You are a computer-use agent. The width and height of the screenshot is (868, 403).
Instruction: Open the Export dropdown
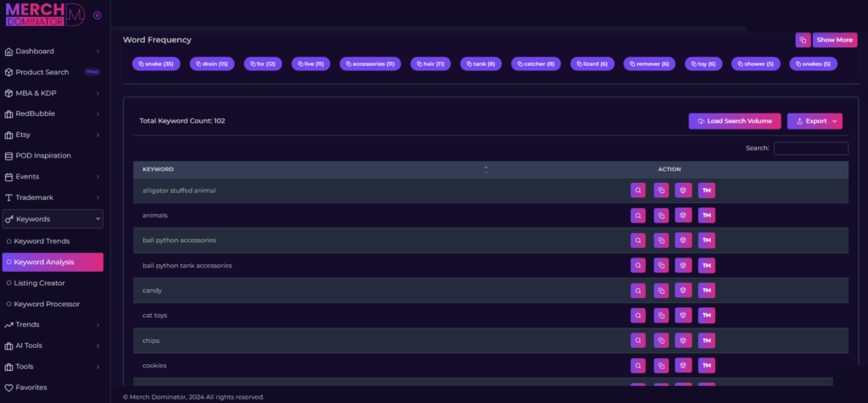tap(814, 121)
